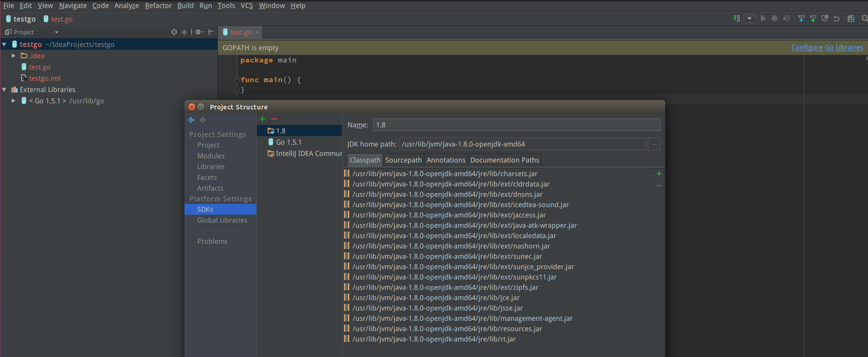The height and width of the screenshot is (357, 868).
Task: Select SDKs under Platform Settings
Action: tap(221, 209)
